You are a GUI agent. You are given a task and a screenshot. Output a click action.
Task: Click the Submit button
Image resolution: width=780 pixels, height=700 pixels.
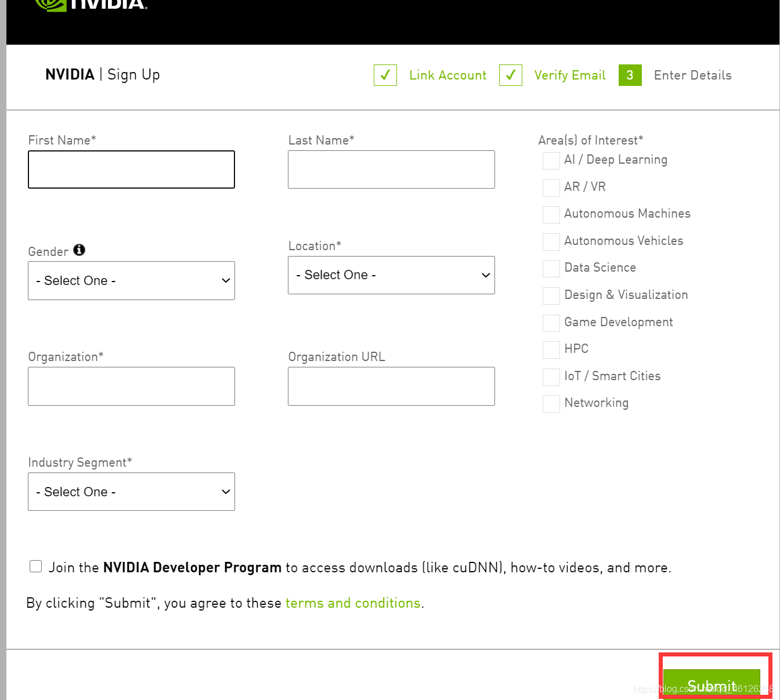coord(712,684)
